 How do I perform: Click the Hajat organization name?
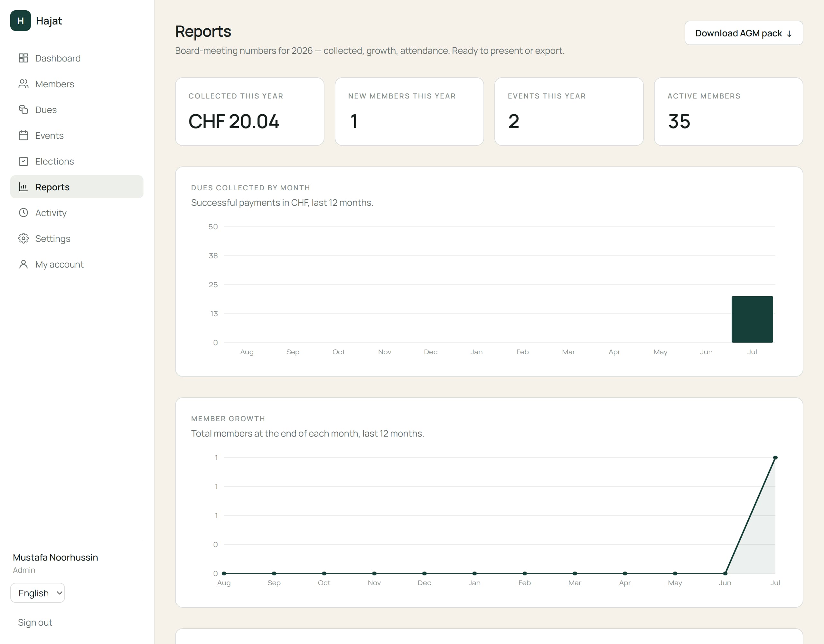coord(49,21)
